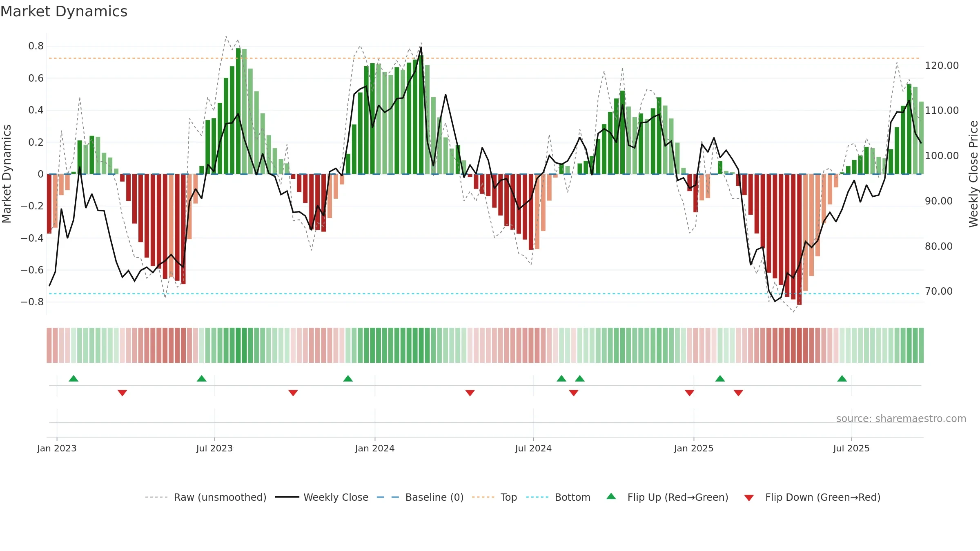Click the 'Jan 2023' x-axis label
980x551 pixels.
[x=57, y=449]
